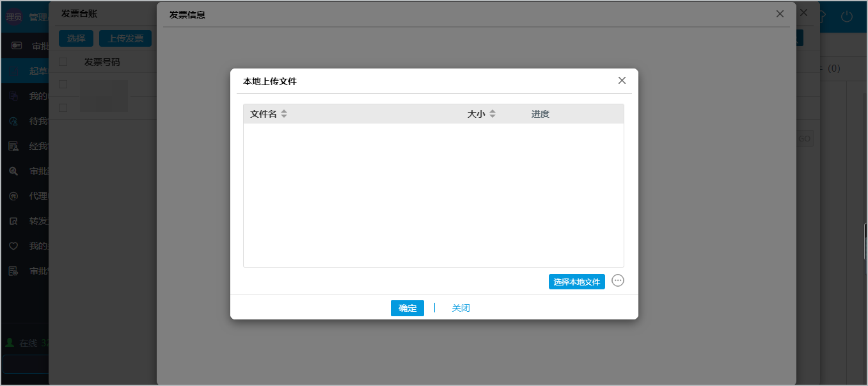868x386 pixels.
Task: Click the 选择本地文件 button
Action: pos(576,282)
